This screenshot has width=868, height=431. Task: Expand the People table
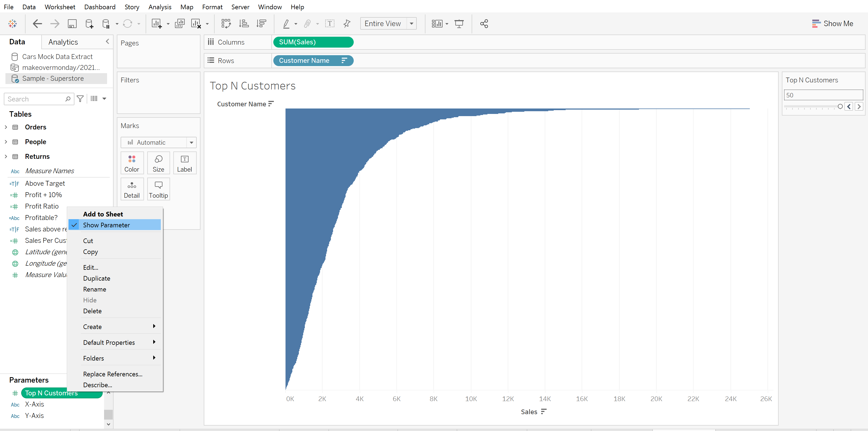click(6, 142)
